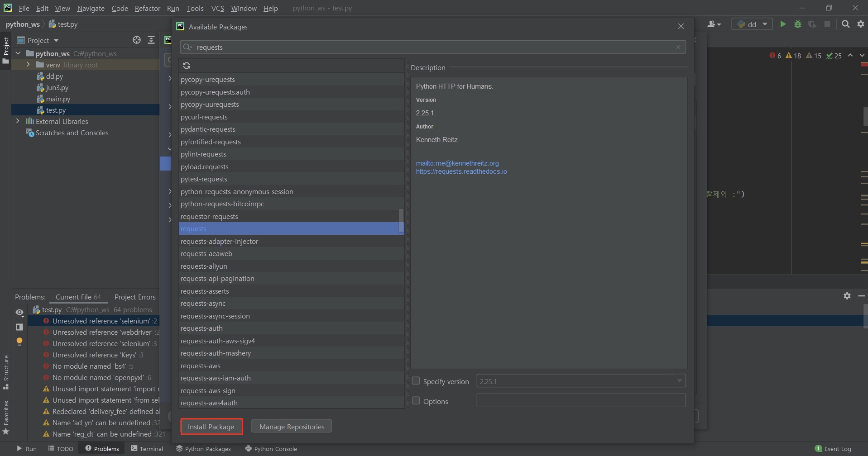The image size is (868, 456).
Task: Click the refresh packages list icon
Action: point(187,66)
